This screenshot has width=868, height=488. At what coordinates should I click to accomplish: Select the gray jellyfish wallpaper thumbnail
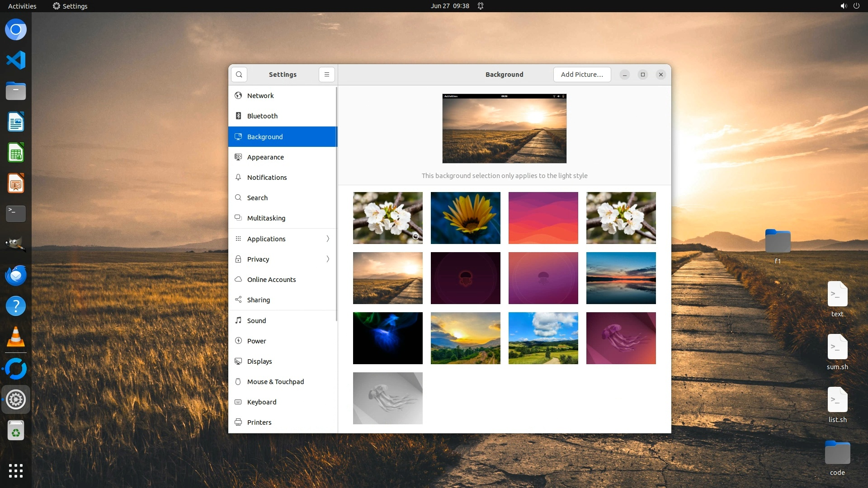387,398
